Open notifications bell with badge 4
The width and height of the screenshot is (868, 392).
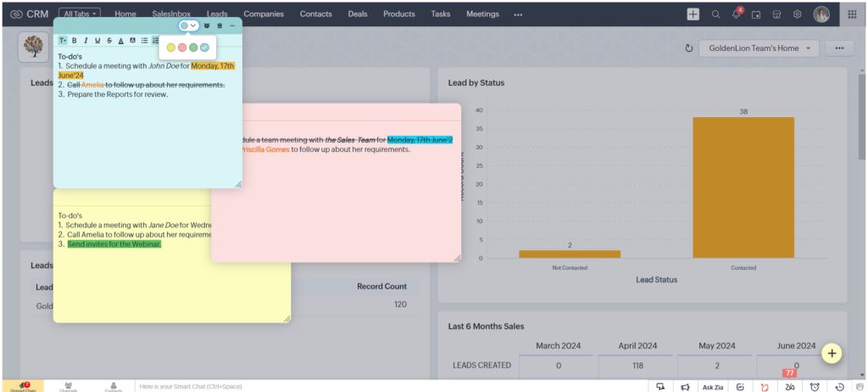pos(737,14)
